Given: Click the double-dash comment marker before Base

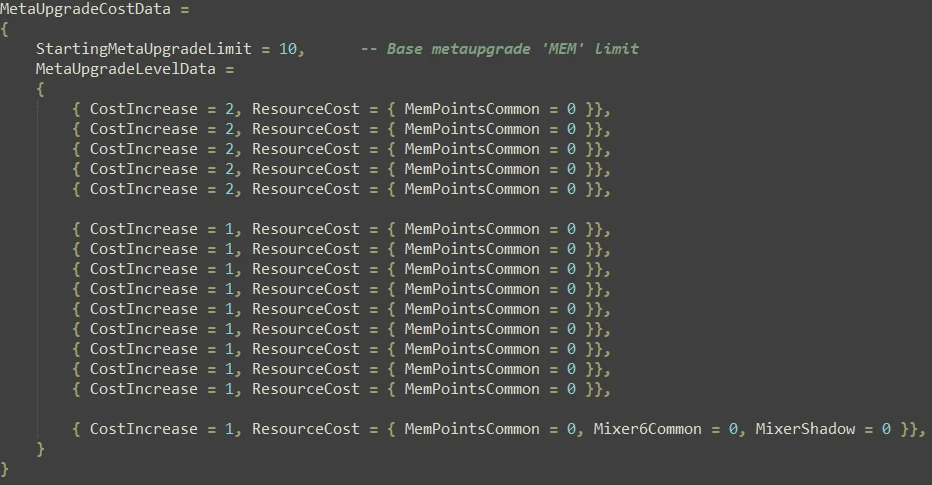Looking at the screenshot, I should click(369, 49).
